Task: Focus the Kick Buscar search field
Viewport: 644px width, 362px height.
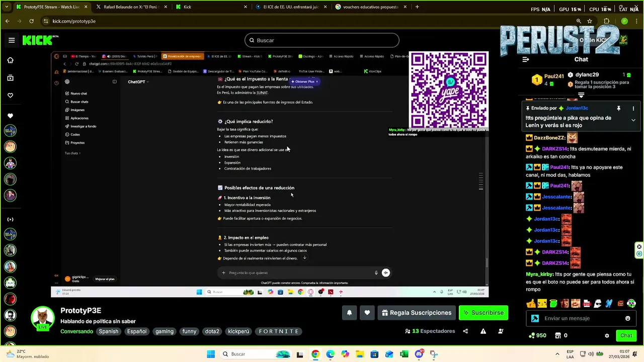Action: tap(322, 40)
